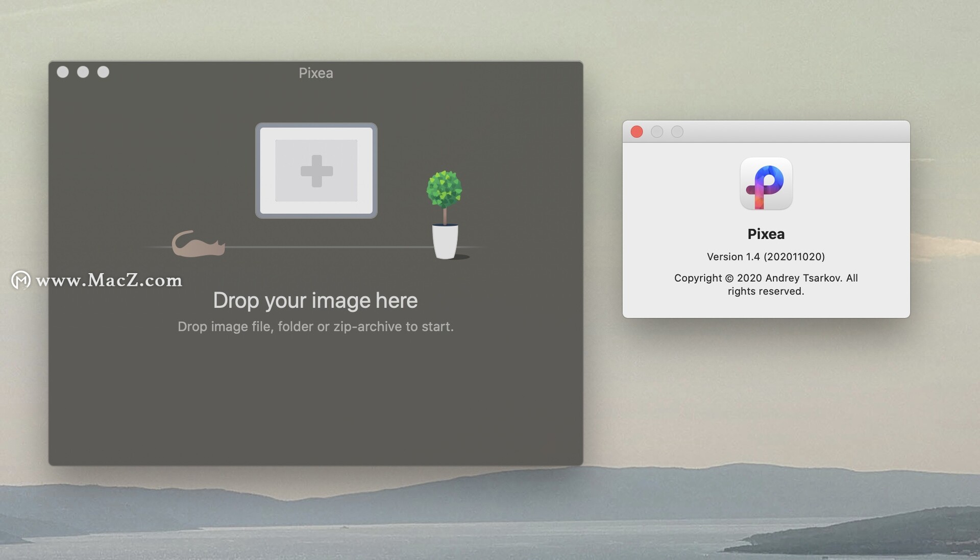Close the About Pixea window
The width and height of the screenshot is (980, 560).
pyautogui.click(x=636, y=132)
